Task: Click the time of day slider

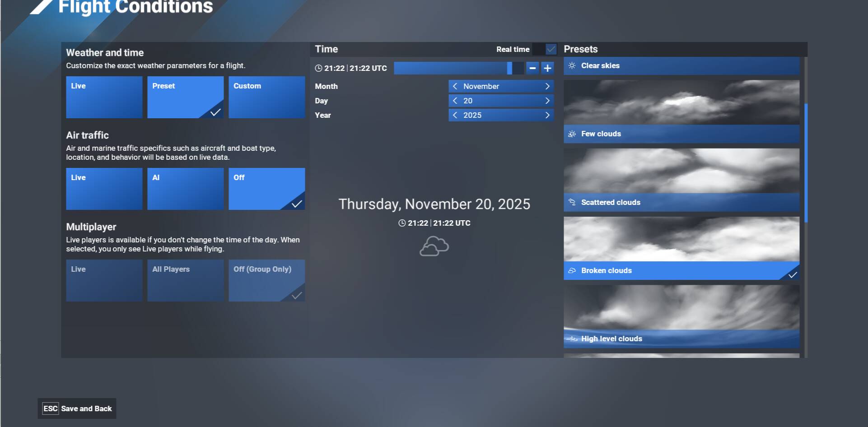Action: click(x=459, y=68)
